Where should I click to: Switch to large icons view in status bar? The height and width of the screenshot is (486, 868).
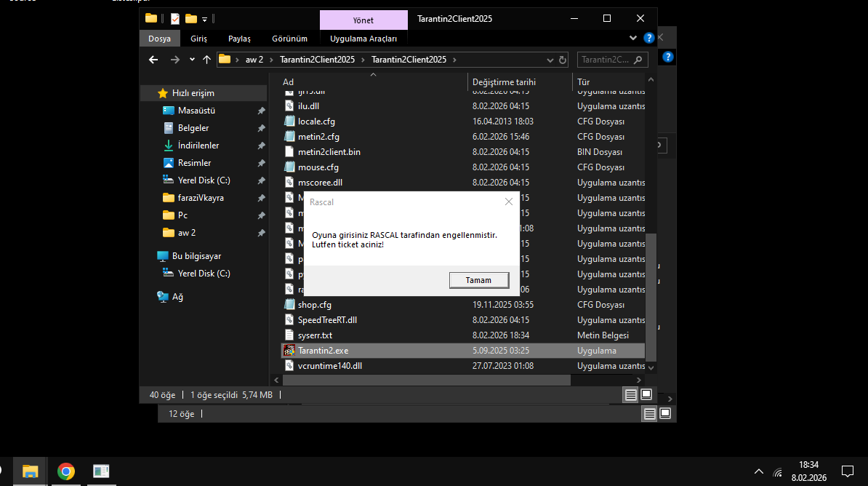click(x=646, y=395)
